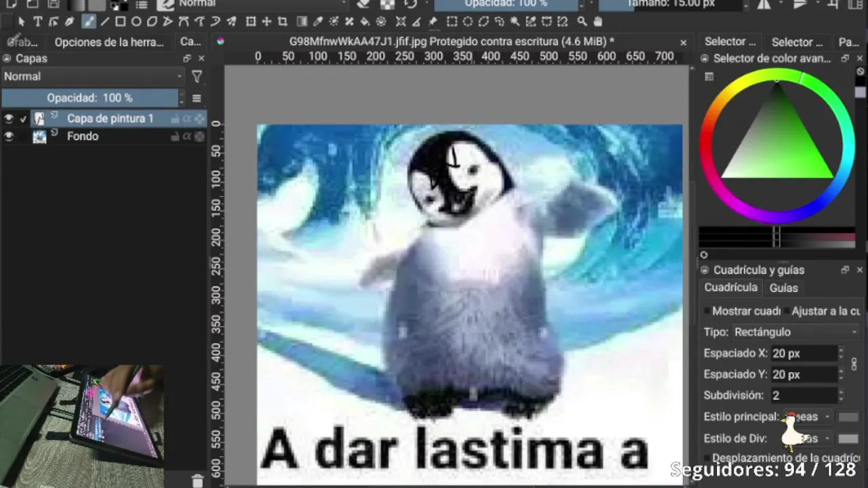The width and height of the screenshot is (868, 488).
Task: Open the Estilo principal dropdown
Action: [x=808, y=417]
